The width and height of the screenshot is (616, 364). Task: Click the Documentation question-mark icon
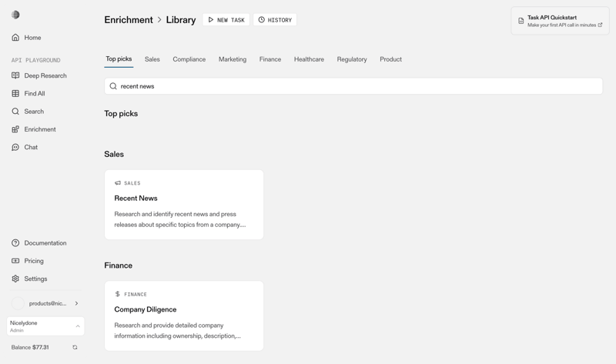(15, 242)
